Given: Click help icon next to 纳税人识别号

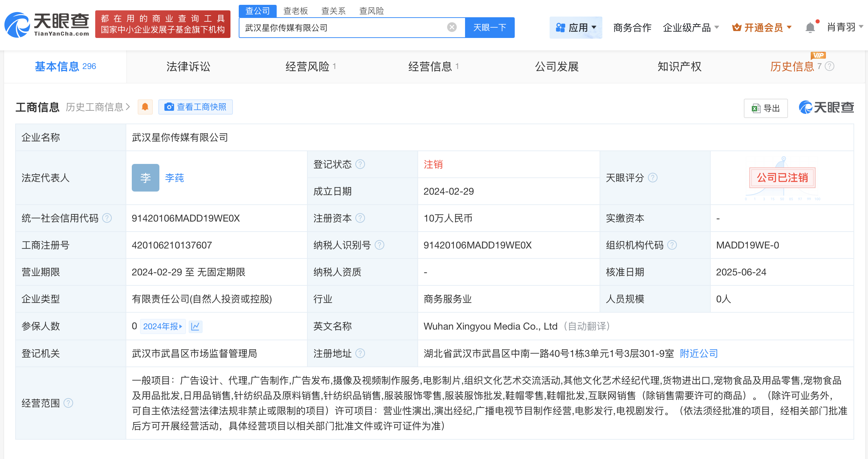Looking at the screenshot, I should coord(379,245).
